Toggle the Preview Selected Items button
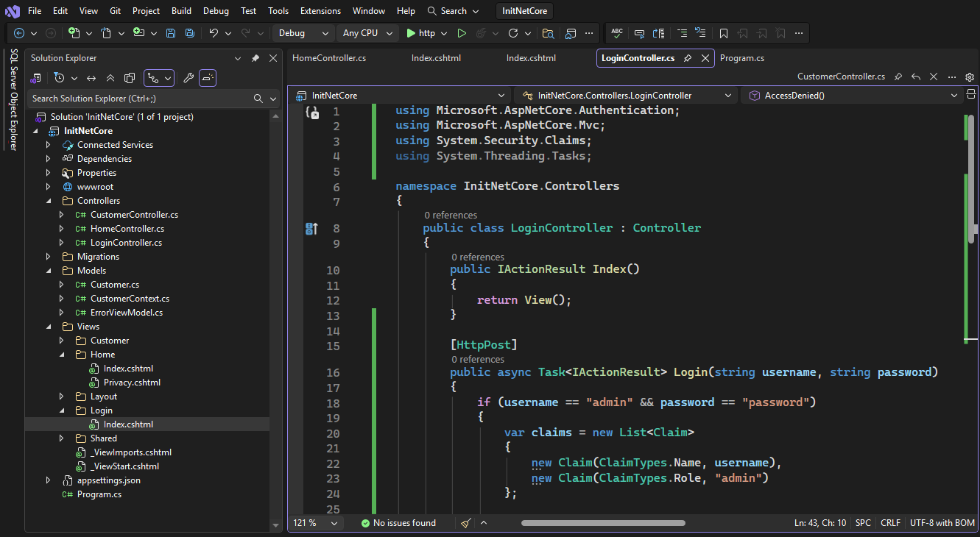Screen dimensions: 980x537 [208, 78]
